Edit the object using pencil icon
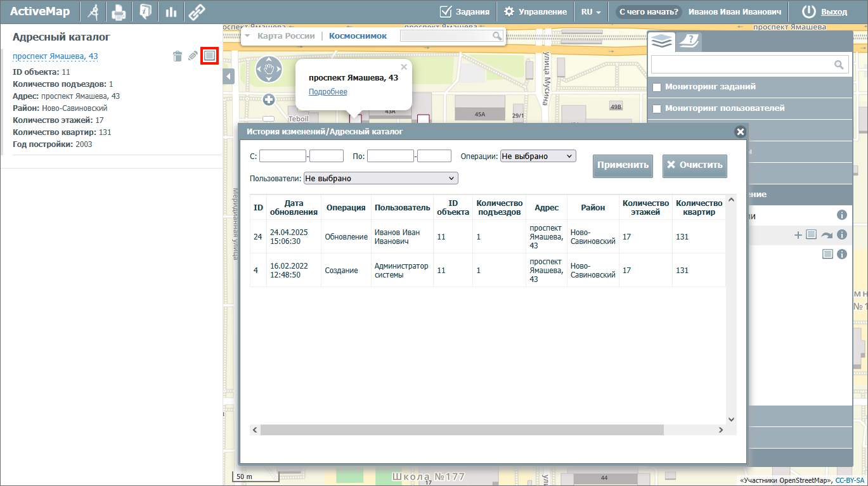The image size is (868, 486). 193,56
